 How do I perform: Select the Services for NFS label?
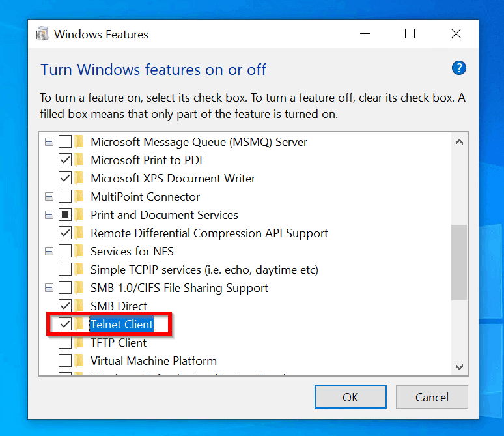coord(132,252)
